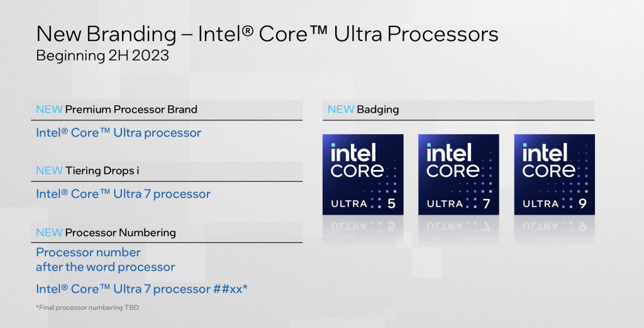The width and height of the screenshot is (644, 328).
Task: Select the 'NEW Badging' heading
Action: [x=364, y=110]
